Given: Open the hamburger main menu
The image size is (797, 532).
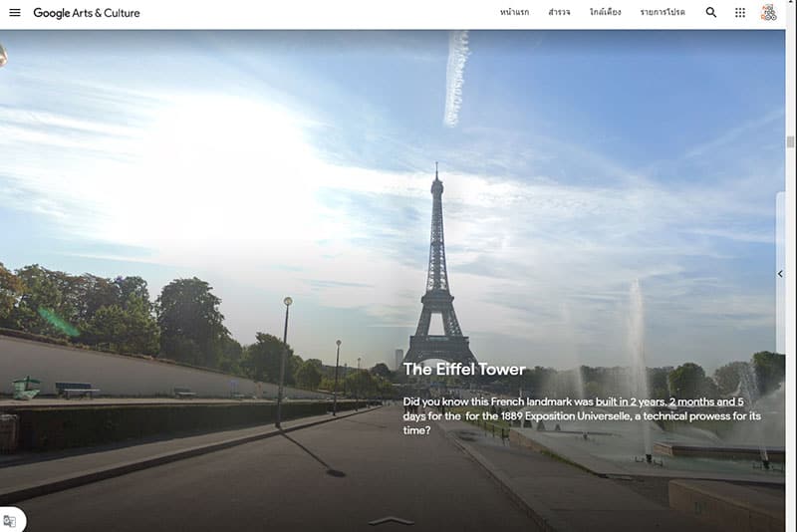Looking at the screenshot, I should click(x=15, y=13).
